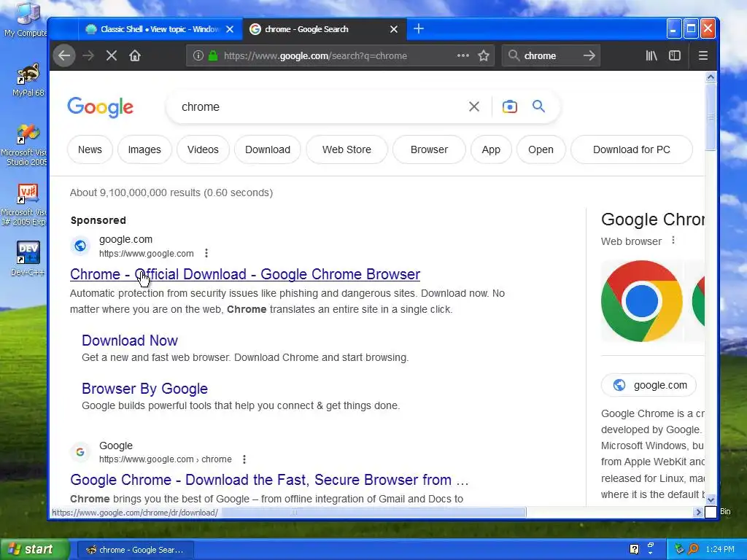Viewport: 747px width, 560px height.
Task: Run search using blue magnifier icon
Action: click(538, 106)
